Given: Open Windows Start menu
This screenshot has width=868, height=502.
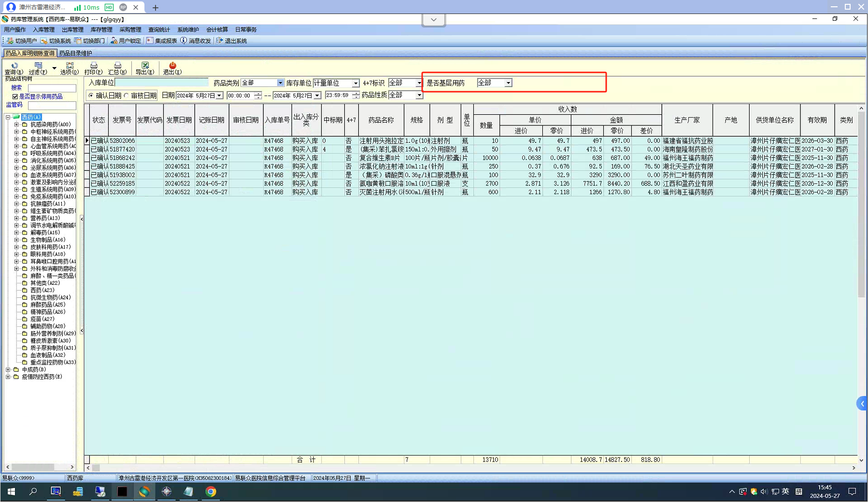Looking at the screenshot, I should point(11,491).
